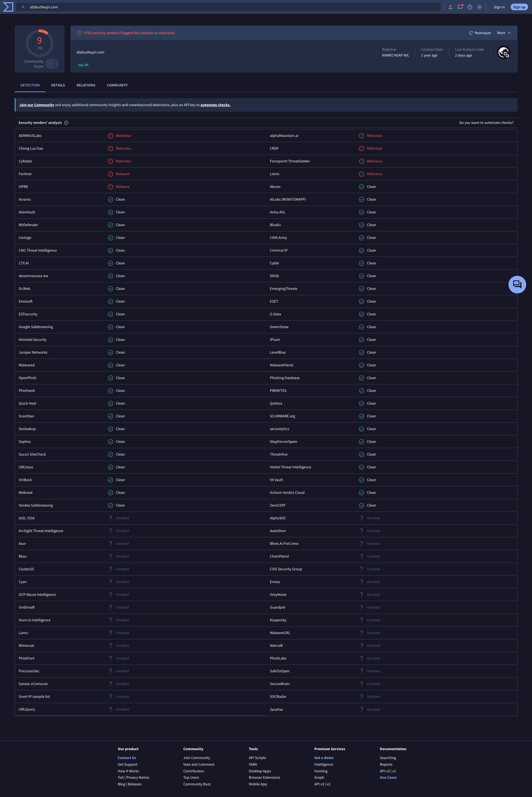Select the 'Xcitium Verdict Cloud' vendor name
The height and width of the screenshot is (797, 532).
[287, 493]
